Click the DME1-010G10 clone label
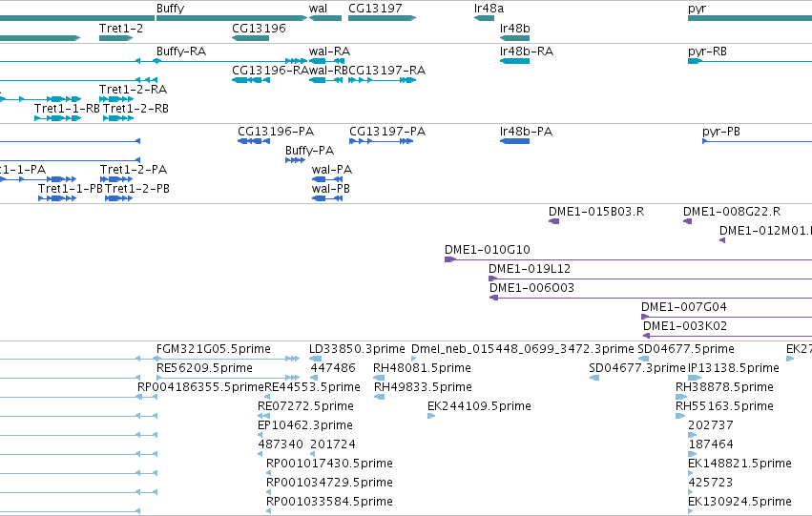This screenshot has height=516, width=812. (x=488, y=250)
